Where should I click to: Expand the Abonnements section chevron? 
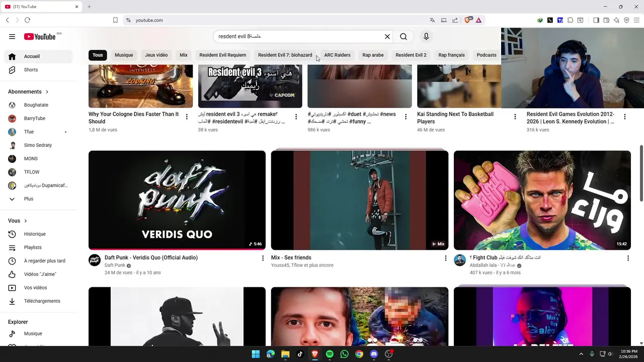47,92
